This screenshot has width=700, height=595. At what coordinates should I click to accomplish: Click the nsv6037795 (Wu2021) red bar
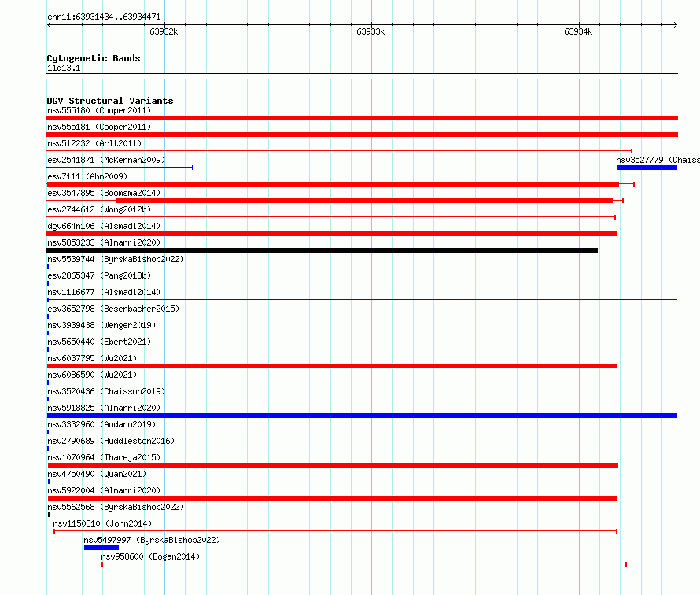click(x=332, y=366)
